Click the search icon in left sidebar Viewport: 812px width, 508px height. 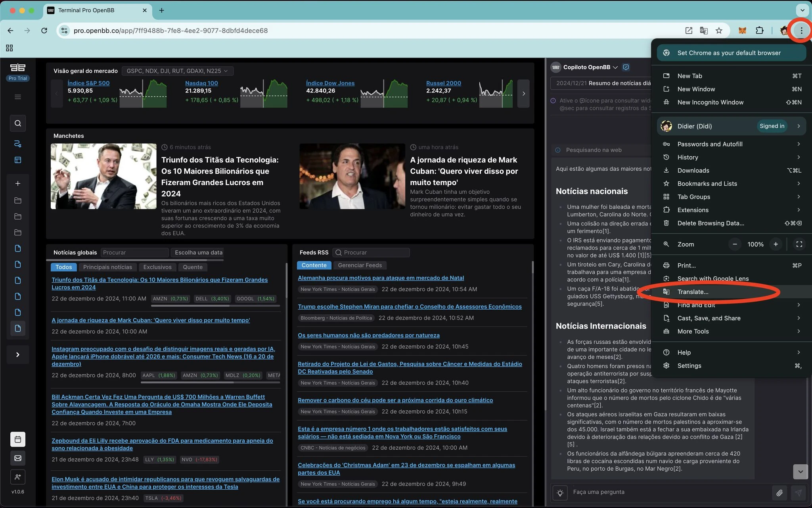tap(18, 123)
